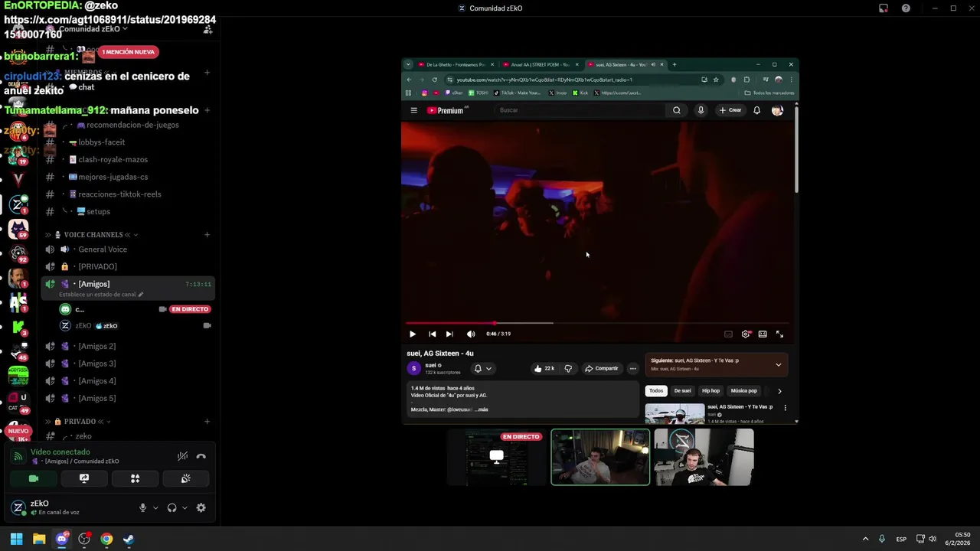Select the 'De suei' filter chip

(682, 390)
